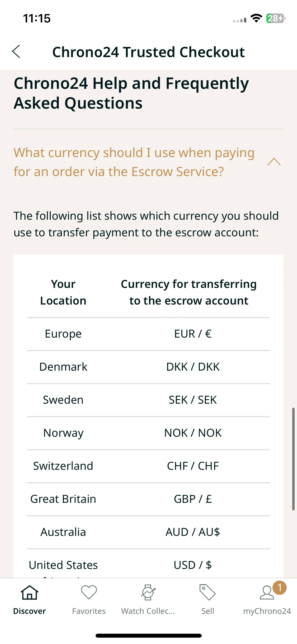Viewport: 297px width, 644px height.
Task: Tap the Australia AUD row
Action: coord(148,532)
